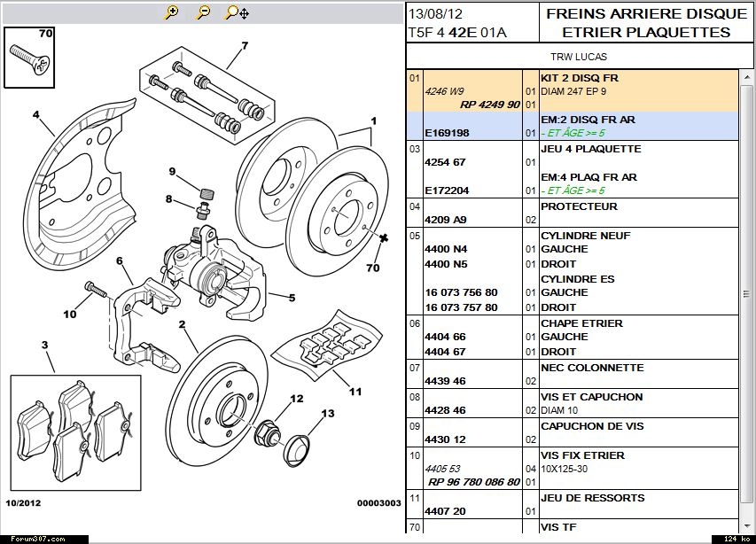Click the zoom out magnifier icon
The width and height of the screenshot is (756, 544).
204,12
